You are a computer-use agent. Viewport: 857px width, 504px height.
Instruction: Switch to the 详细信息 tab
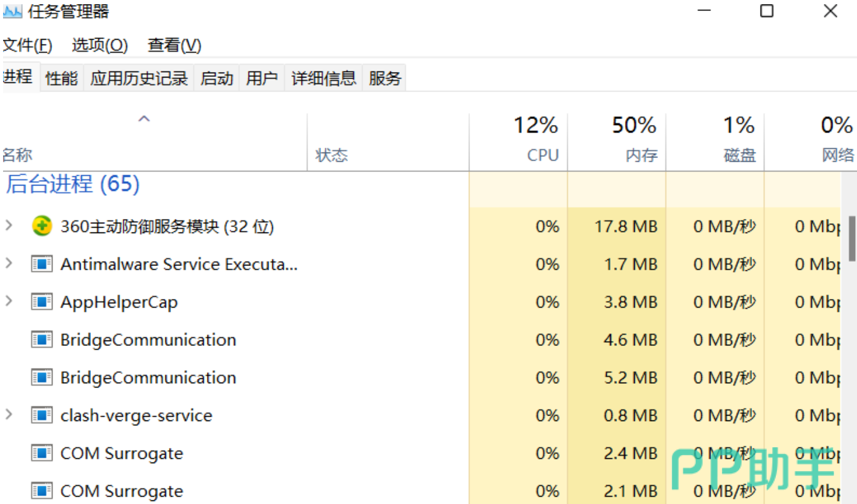pos(324,78)
